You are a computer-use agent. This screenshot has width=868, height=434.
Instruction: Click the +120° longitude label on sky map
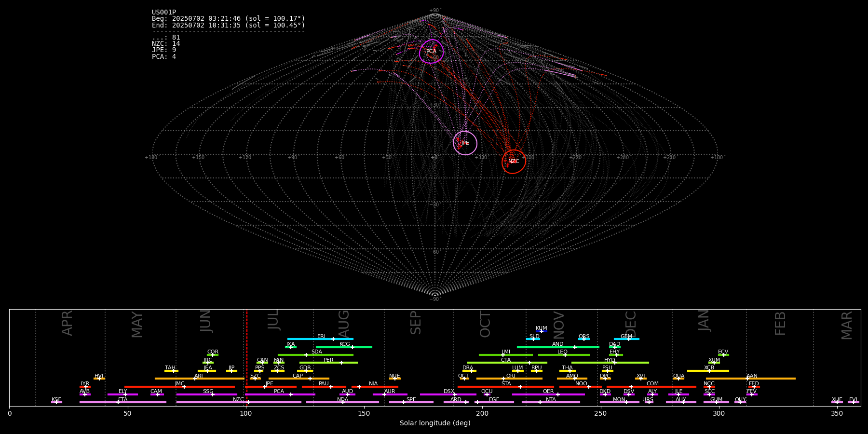(x=245, y=158)
